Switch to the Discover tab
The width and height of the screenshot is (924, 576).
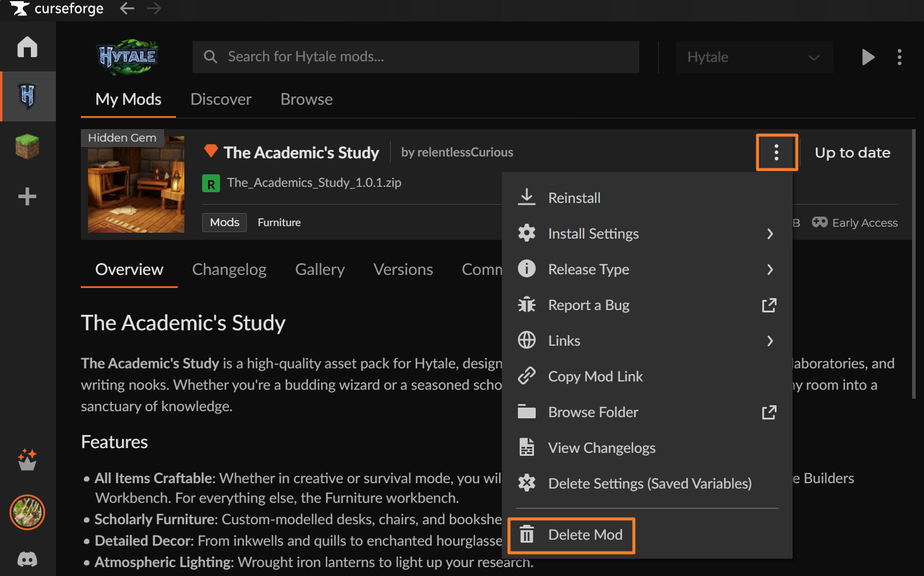(221, 99)
